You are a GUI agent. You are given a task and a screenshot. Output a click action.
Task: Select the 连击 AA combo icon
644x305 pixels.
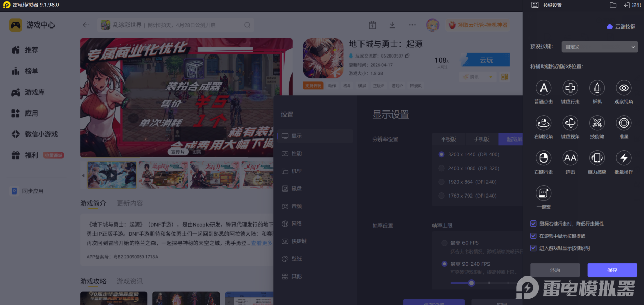pos(570,158)
